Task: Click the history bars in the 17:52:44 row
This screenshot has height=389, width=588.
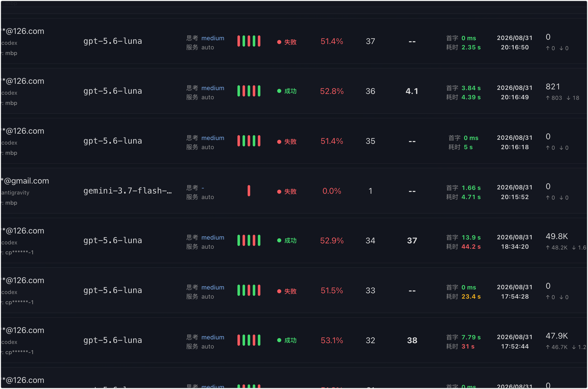Action: pos(249,340)
